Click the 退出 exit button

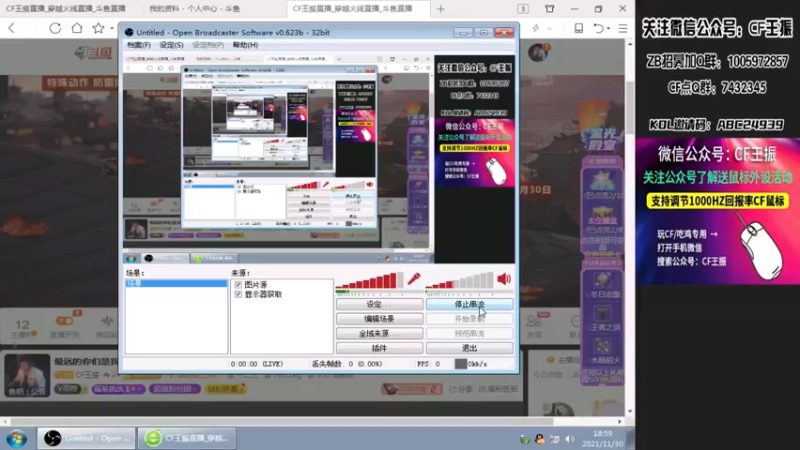[x=469, y=348]
